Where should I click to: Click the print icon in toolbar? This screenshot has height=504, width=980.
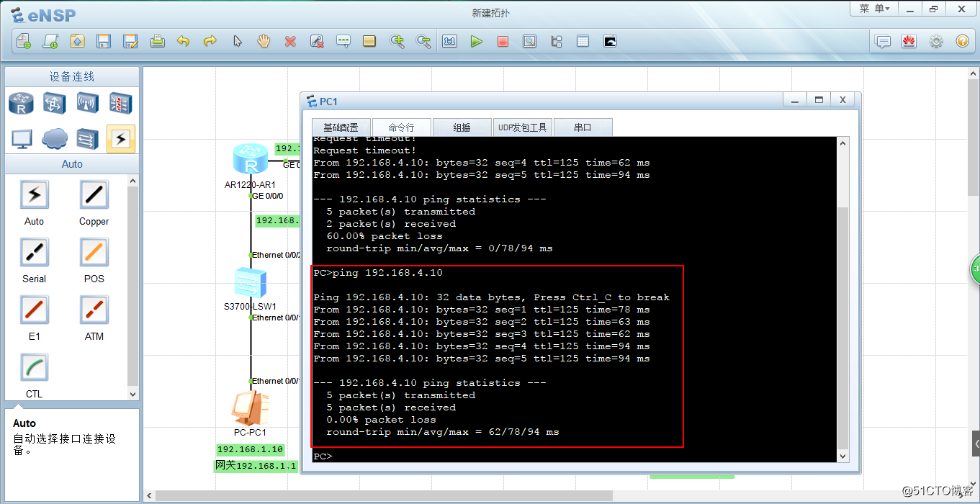(157, 41)
